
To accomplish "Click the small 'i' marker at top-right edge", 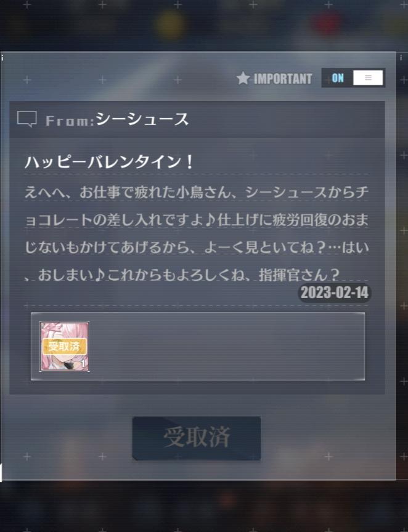I will [401, 58].
